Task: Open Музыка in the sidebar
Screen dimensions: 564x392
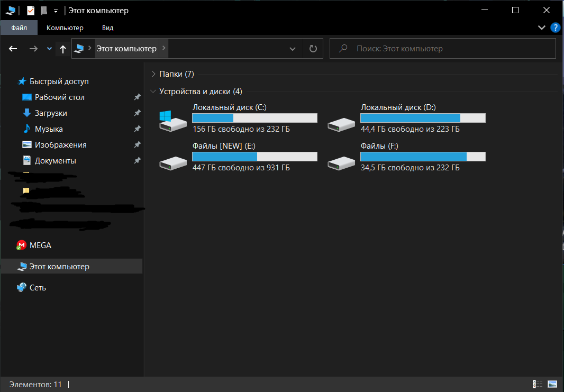Action: pyautogui.click(x=49, y=129)
